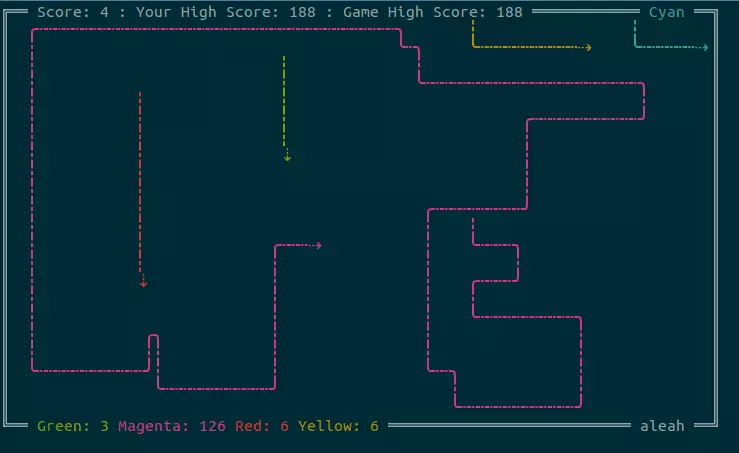
Task: Click the yellow snake's corner bend
Action: click(474, 46)
